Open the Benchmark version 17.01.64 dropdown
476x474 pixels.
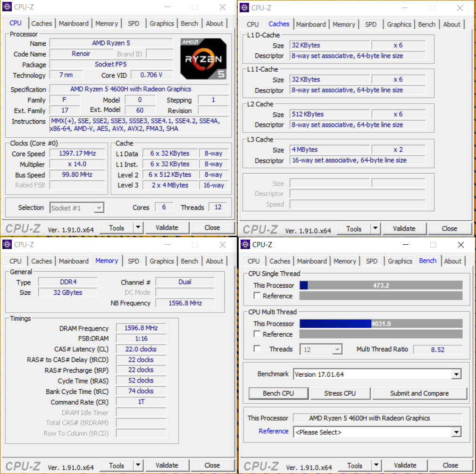point(456,374)
